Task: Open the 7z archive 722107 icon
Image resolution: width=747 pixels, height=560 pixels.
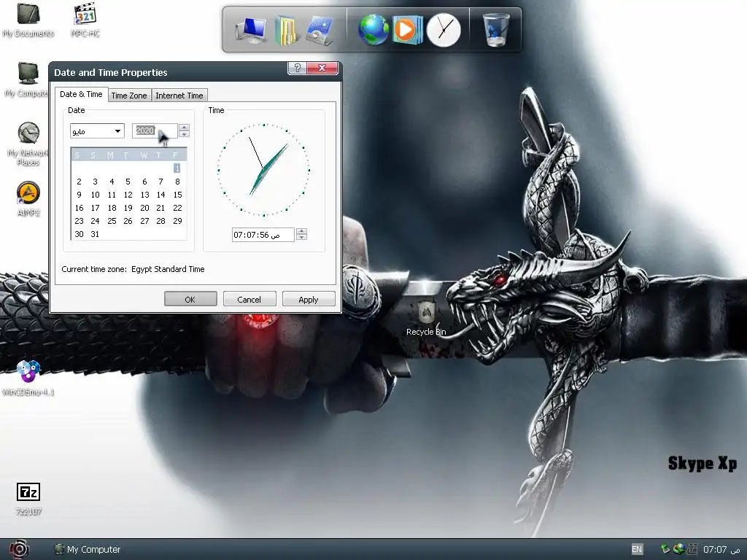Action: pos(28,498)
